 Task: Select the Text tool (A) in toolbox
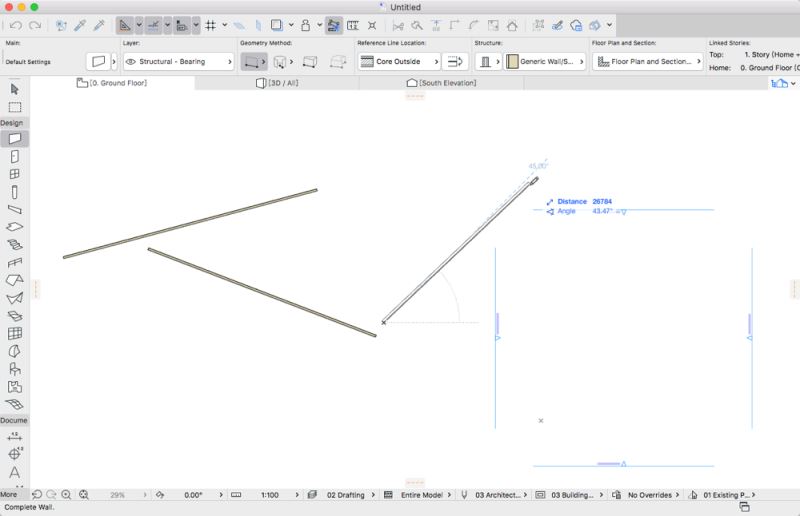click(x=14, y=473)
